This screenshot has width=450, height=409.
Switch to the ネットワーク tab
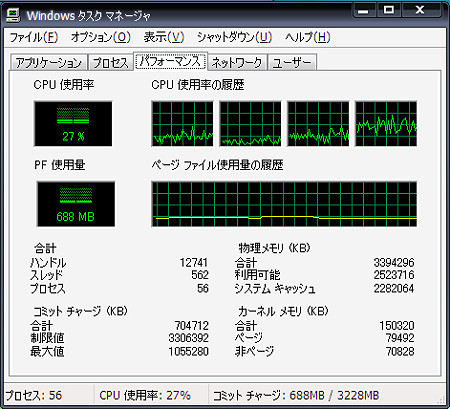point(237,63)
